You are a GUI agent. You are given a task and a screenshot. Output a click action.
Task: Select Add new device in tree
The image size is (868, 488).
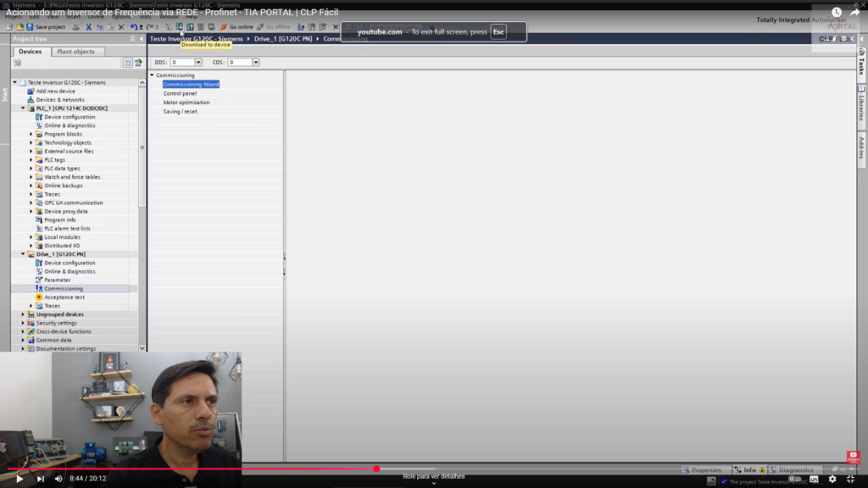point(55,91)
